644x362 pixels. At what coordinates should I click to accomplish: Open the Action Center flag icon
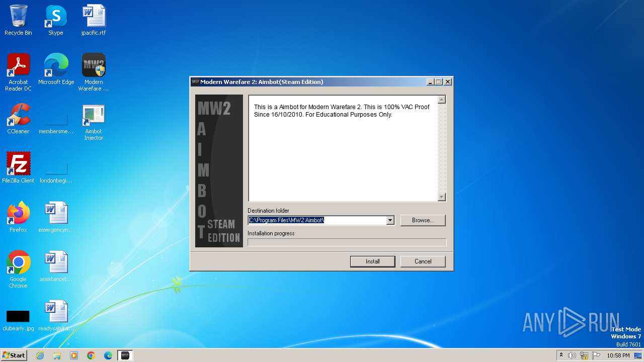(596, 355)
